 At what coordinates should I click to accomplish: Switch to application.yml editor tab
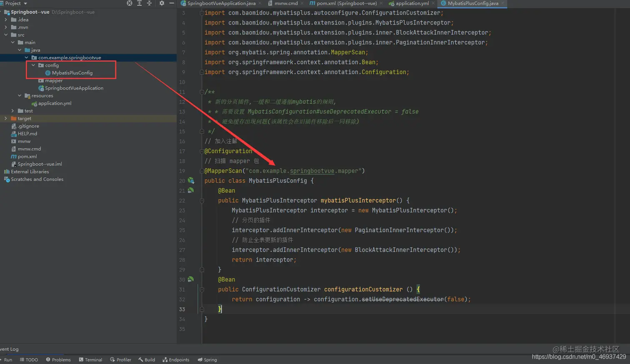pyautogui.click(x=412, y=3)
